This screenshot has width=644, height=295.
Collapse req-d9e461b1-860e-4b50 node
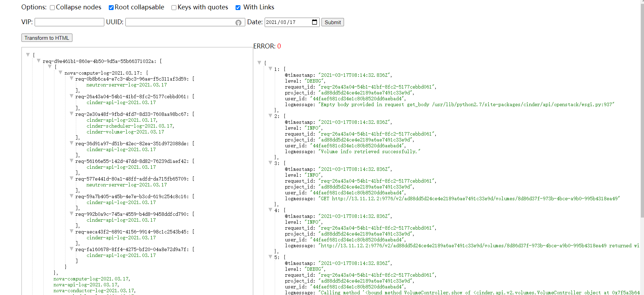pos(39,61)
